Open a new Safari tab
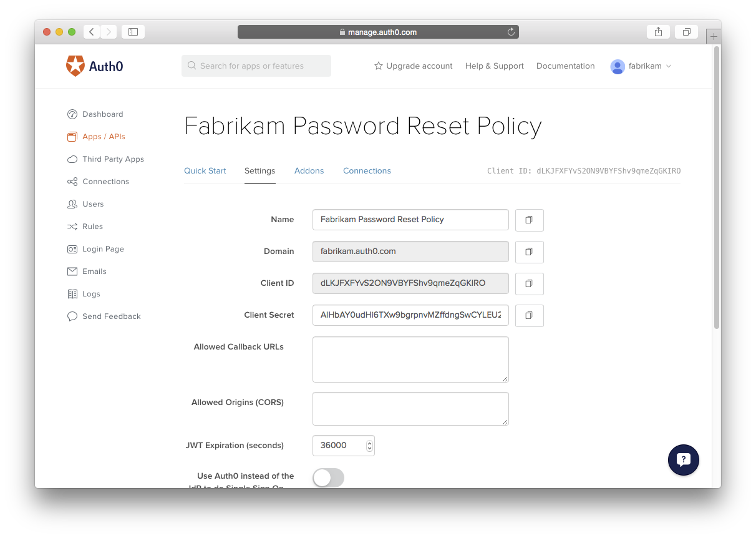The width and height of the screenshot is (756, 538). point(714,36)
